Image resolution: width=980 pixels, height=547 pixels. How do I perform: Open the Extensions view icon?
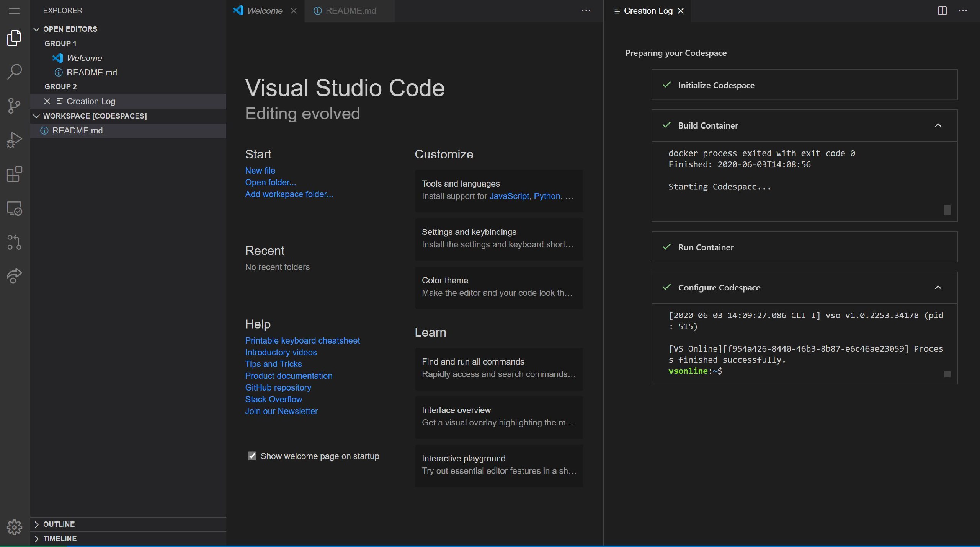(x=14, y=174)
